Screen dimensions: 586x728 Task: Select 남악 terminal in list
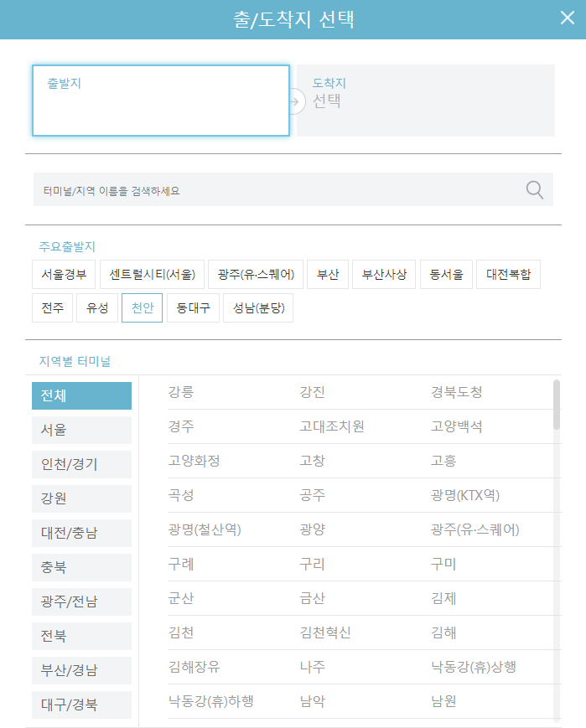(313, 701)
